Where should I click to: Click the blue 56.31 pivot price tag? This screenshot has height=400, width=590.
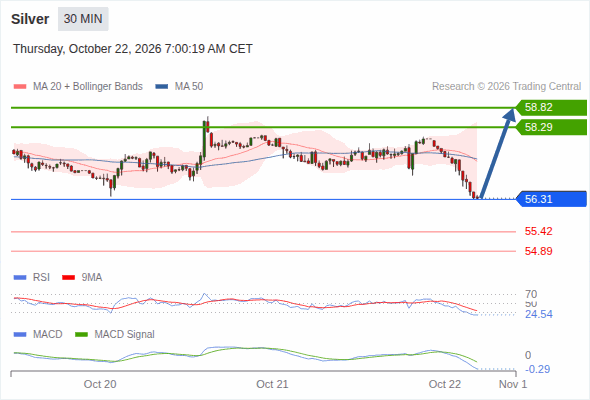click(551, 199)
